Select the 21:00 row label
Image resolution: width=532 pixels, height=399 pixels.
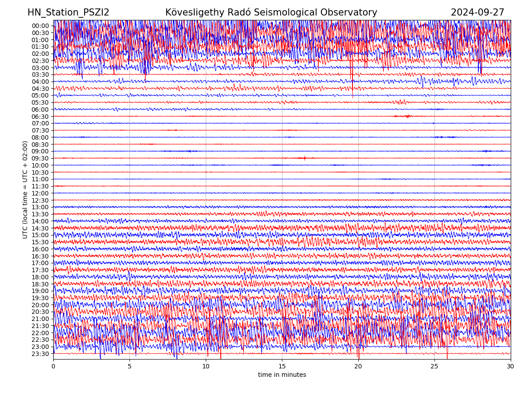pyautogui.click(x=40, y=319)
